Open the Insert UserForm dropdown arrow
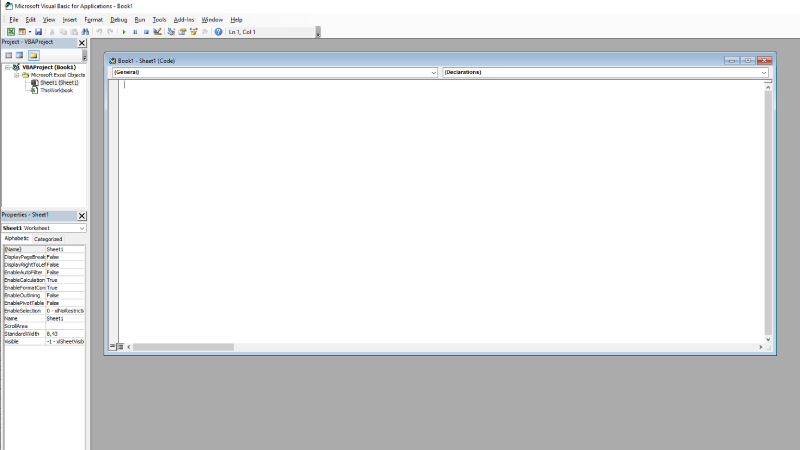The height and width of the screenshot is (450, 800). point(30,32)
